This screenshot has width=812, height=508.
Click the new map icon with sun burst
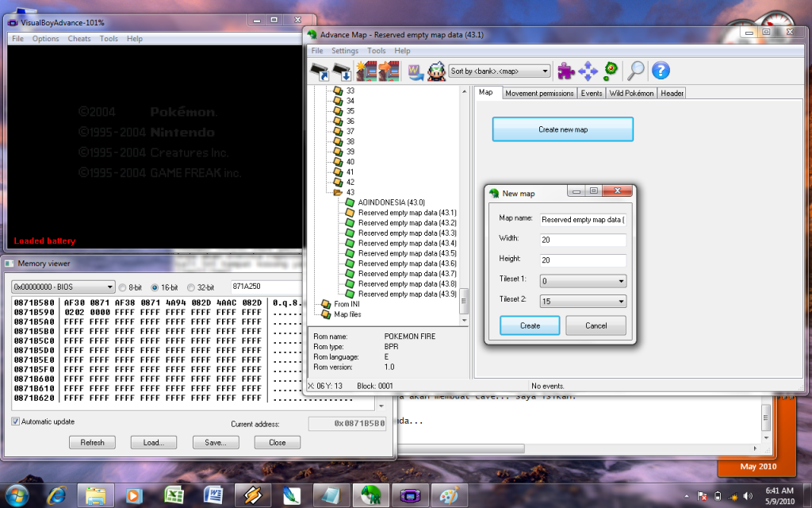coord(366,71)
